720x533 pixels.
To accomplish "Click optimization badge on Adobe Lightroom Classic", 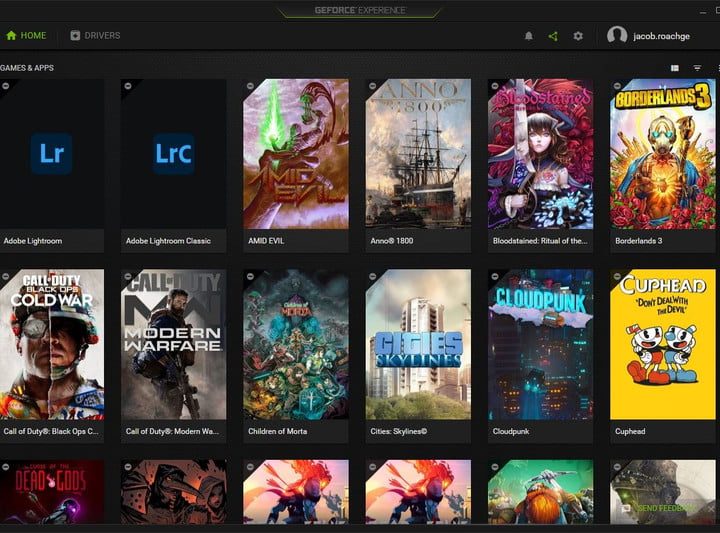I will click(128, 86).
